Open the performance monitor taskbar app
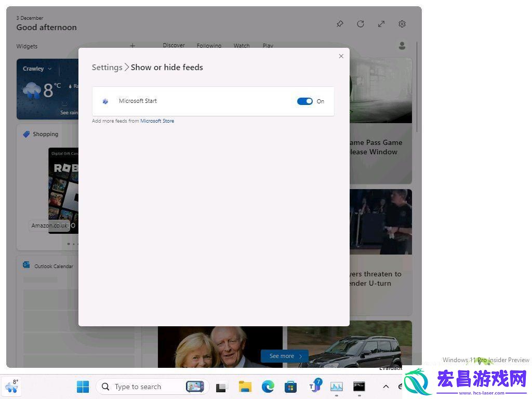Image resolution: width=532 pixels, height=399 pixels. 337,386
